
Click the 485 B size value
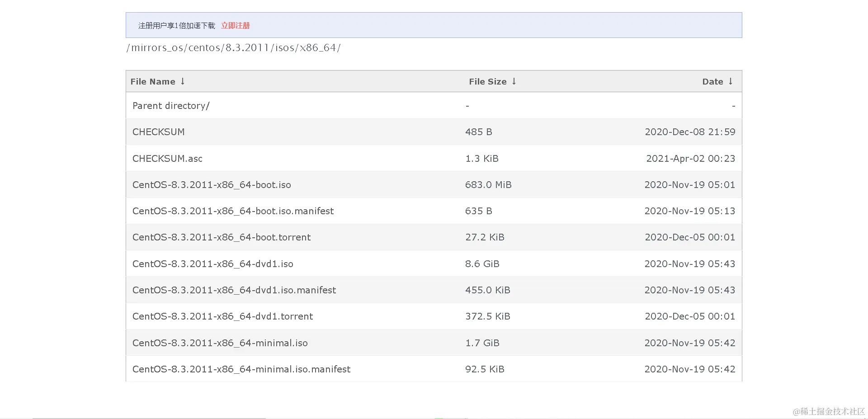point(479,132)
